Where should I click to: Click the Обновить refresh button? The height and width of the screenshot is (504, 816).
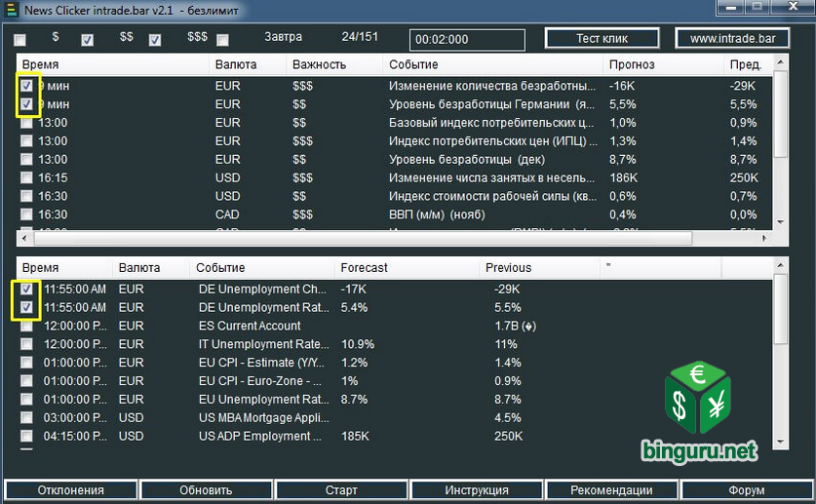(206, 490)
